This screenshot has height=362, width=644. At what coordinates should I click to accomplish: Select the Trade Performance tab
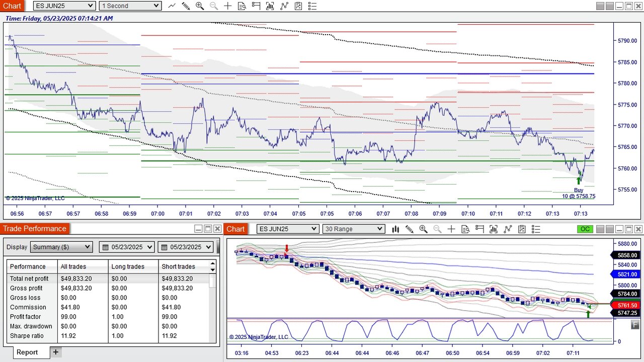[35, 229]
